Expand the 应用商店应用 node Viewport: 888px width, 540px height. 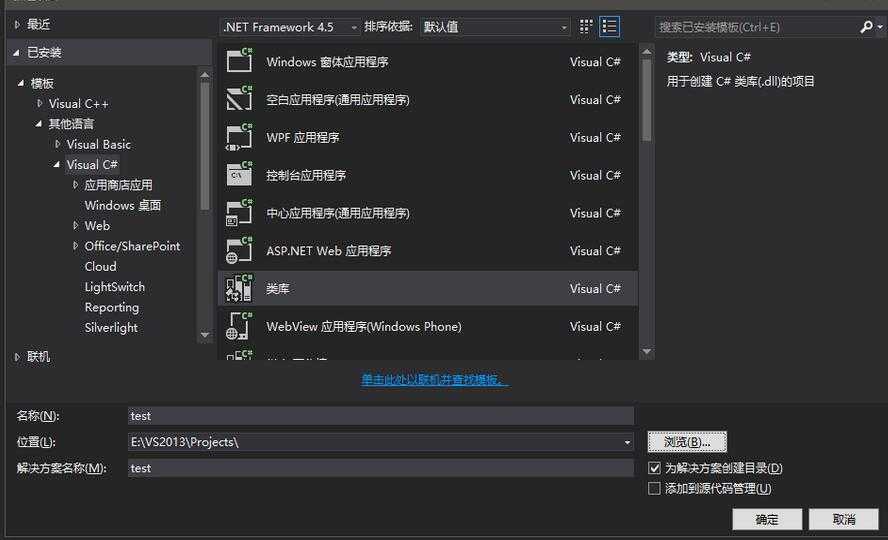click(x=75, y=185)
